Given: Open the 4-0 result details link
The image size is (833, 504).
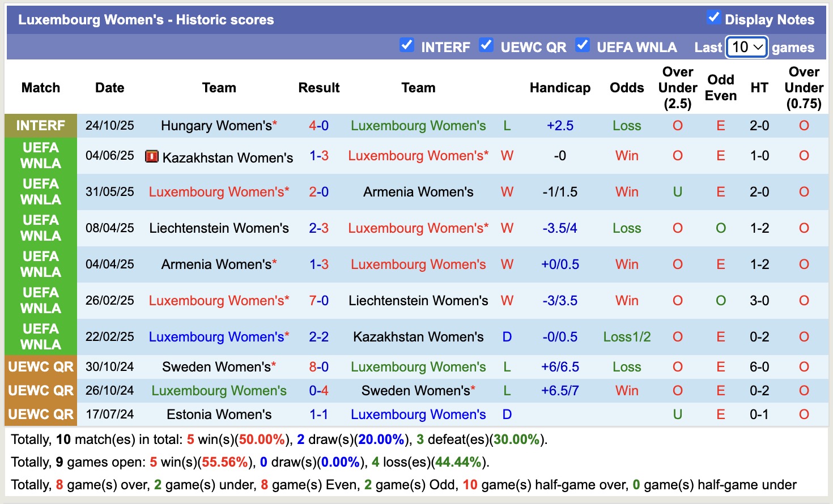Looking at the screenshot, I should pyautogui.click(x=319, y=125).
